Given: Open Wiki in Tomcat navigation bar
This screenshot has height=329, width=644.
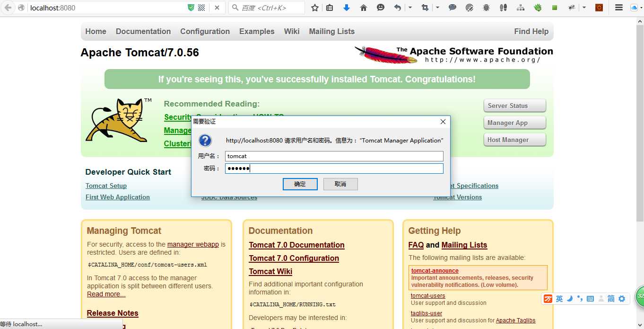Looking at the screenshot, I should 292,31.
